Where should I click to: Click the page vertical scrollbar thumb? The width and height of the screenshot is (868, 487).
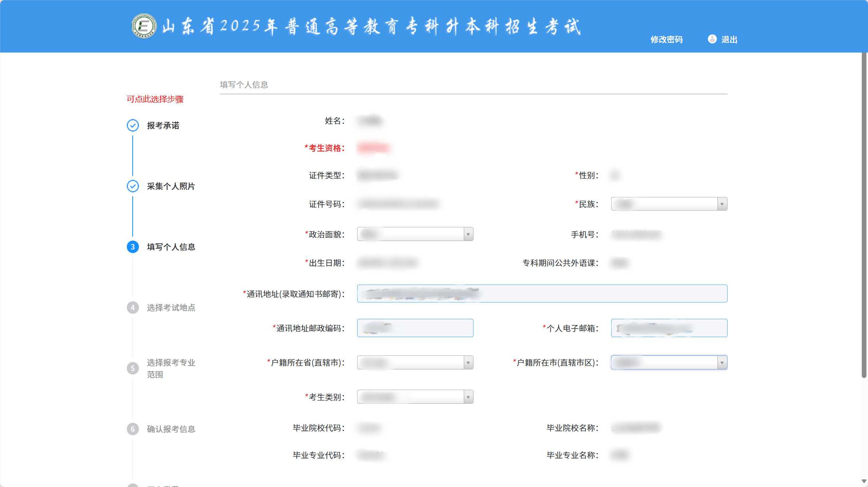(x=864, y=215)
